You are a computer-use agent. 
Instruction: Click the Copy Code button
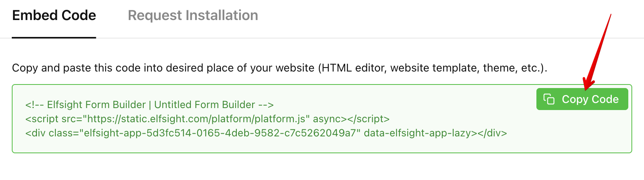click(x=582, y=99)
